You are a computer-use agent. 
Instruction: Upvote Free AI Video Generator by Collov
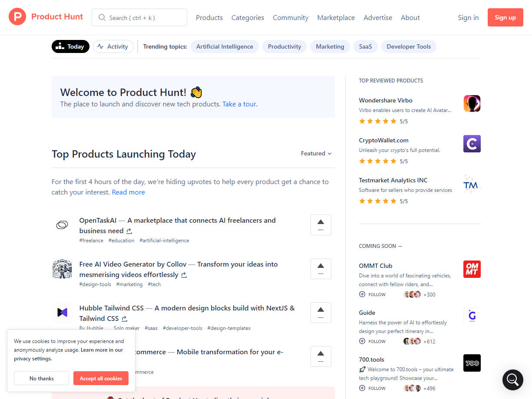click(x=321, y=268)
